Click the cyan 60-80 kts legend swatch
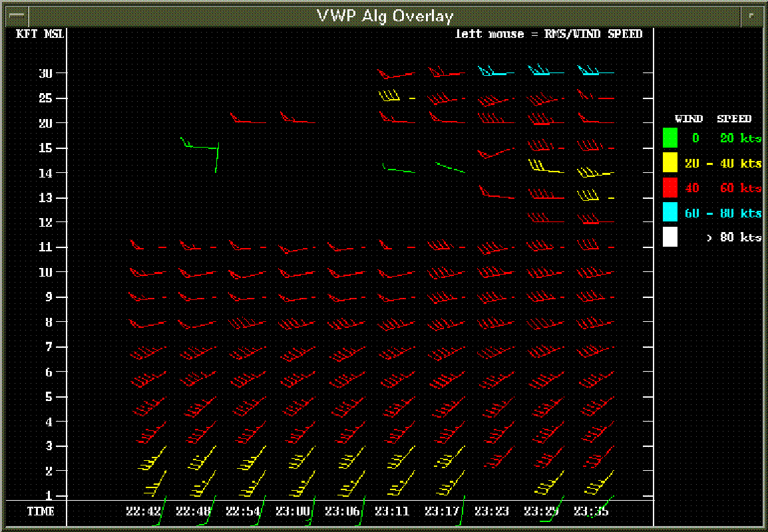The height and width of the screenshot is (532, 768). 670,212
